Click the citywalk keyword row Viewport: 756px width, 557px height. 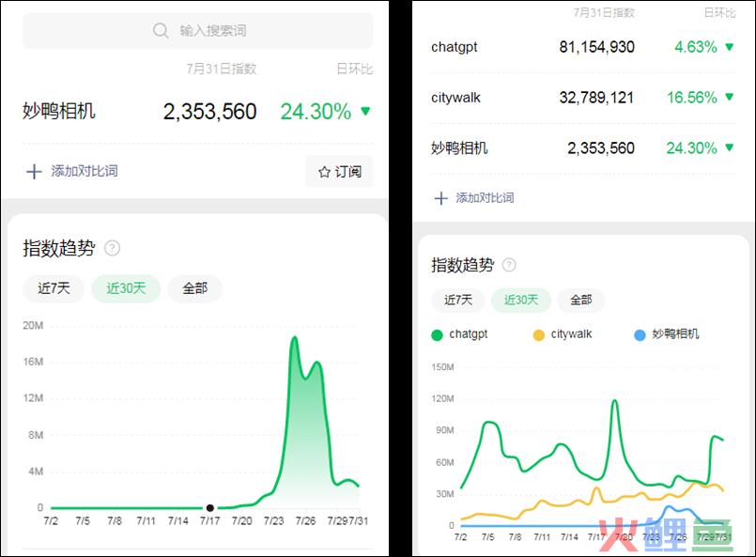[582, 98]
